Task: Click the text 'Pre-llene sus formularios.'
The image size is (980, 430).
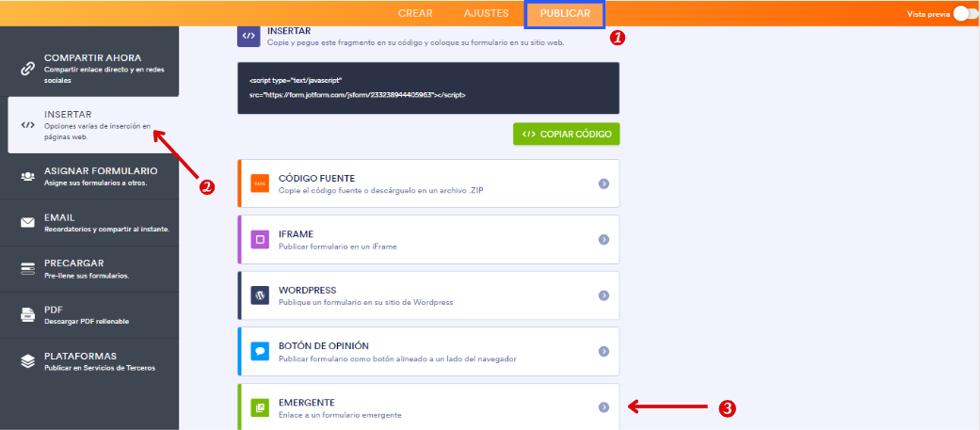Action: pos(87,276)
